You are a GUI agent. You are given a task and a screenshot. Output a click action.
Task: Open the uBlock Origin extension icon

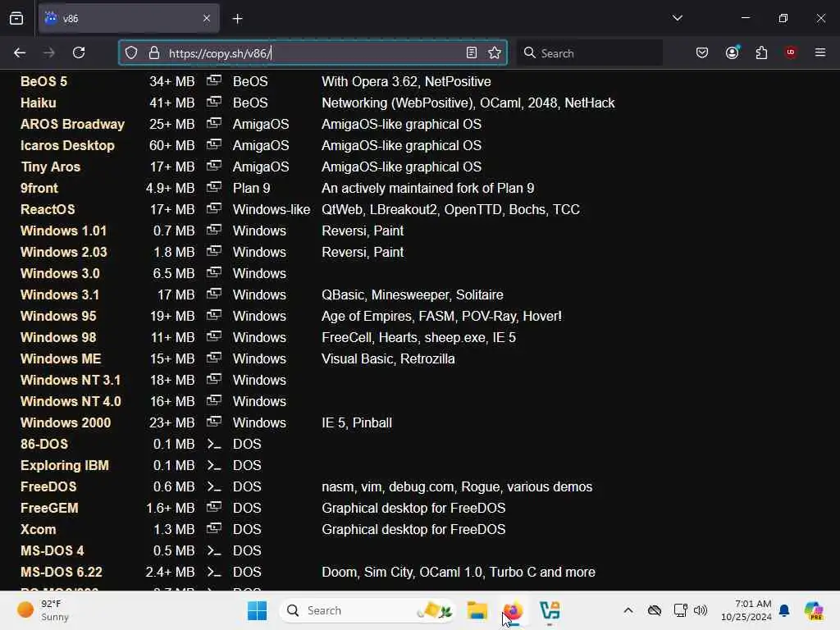(791, 52)
